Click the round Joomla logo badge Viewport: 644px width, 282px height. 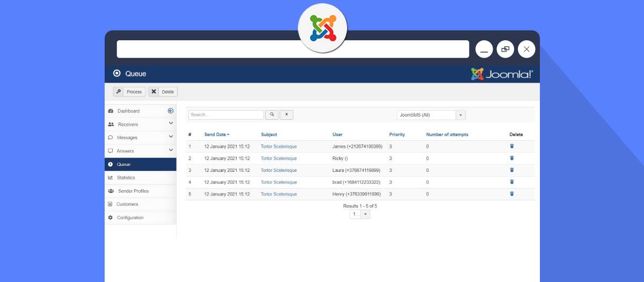point(323,27)
